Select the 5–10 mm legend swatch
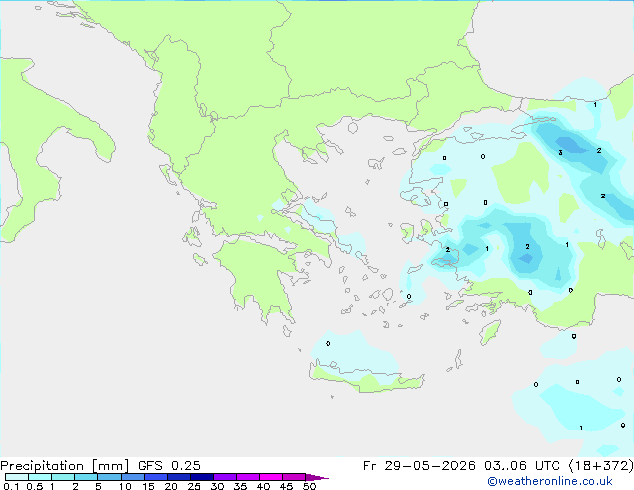 109,477
